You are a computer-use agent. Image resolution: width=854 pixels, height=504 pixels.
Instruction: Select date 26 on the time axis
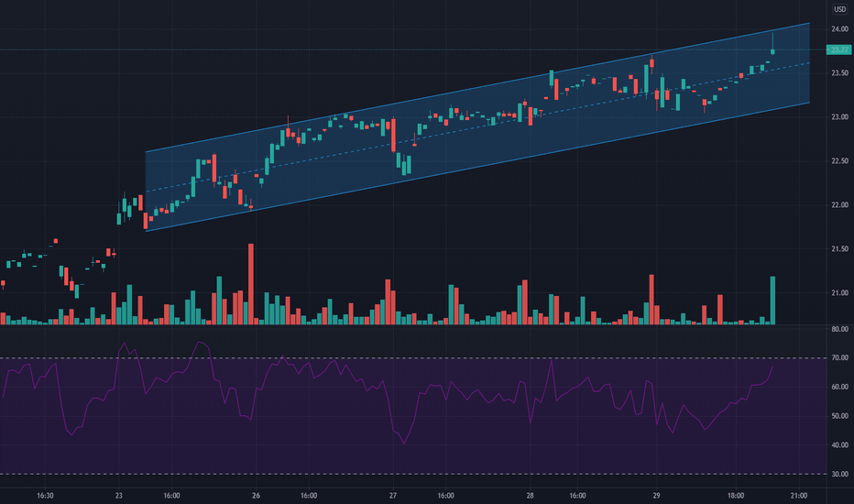[256, 495]
